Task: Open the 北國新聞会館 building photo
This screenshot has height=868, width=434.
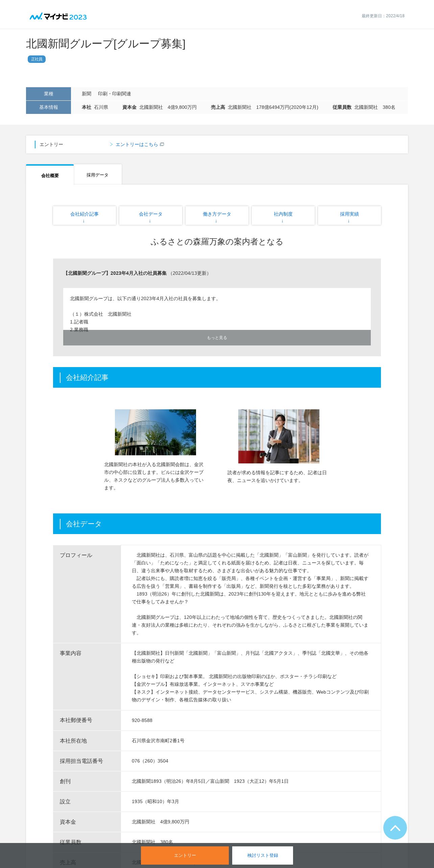Action: [155, 432]
